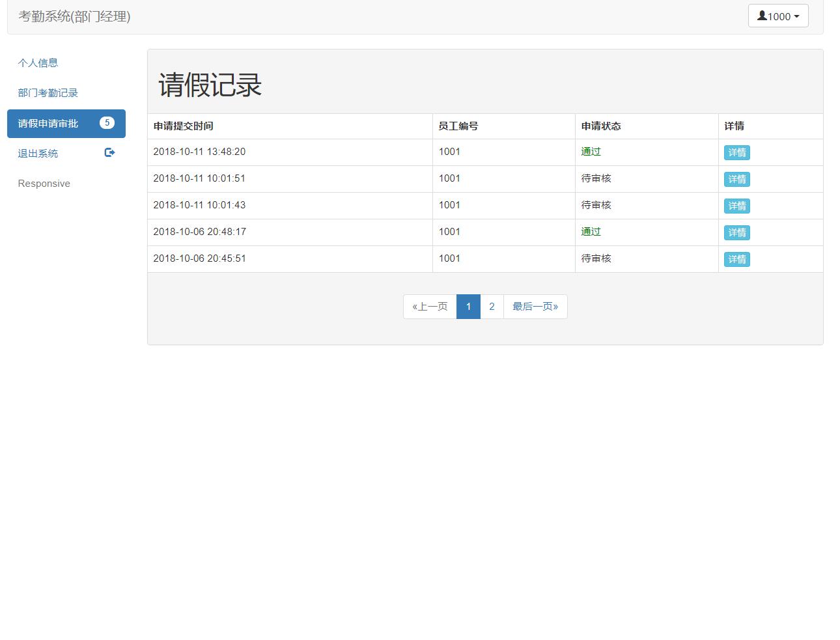Image resolution: width=840 pixels, height=640 pixels.
Task: Expand the 1000 user dropdown caret
Action: pyautogui.click(x=796, y=17)
